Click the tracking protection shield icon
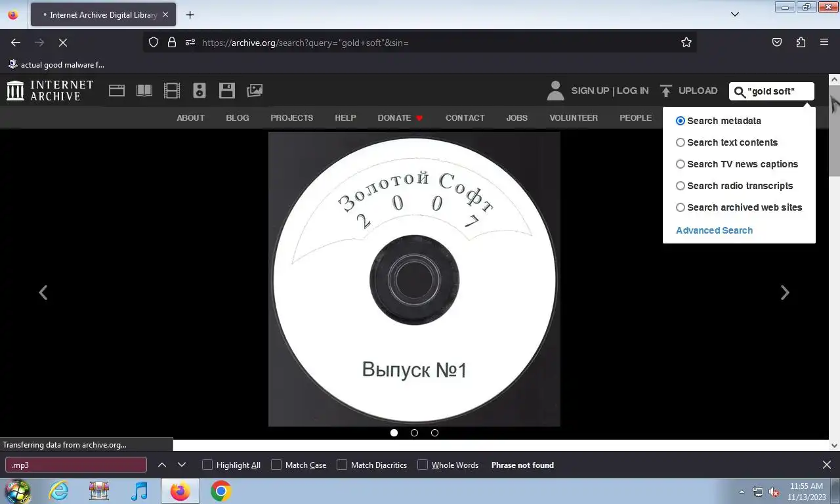The height and width of the screenshot is (504, 840). pos(154,42)
